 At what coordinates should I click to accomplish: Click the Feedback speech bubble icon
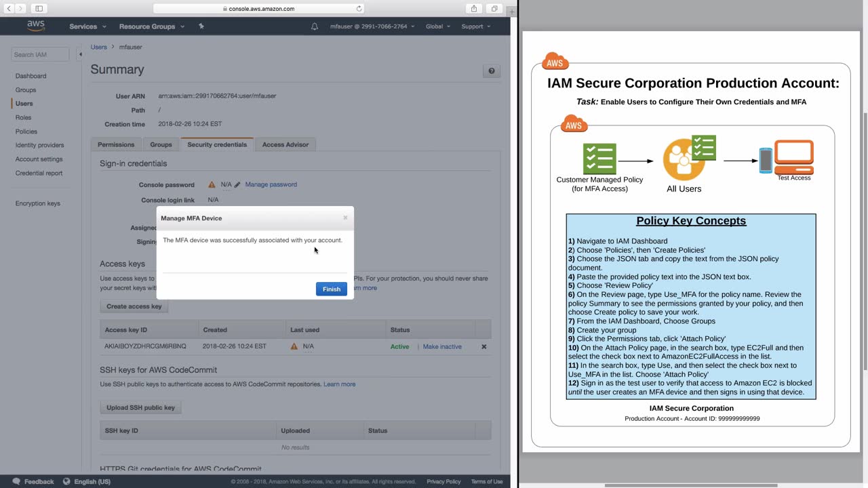(16, 481)
